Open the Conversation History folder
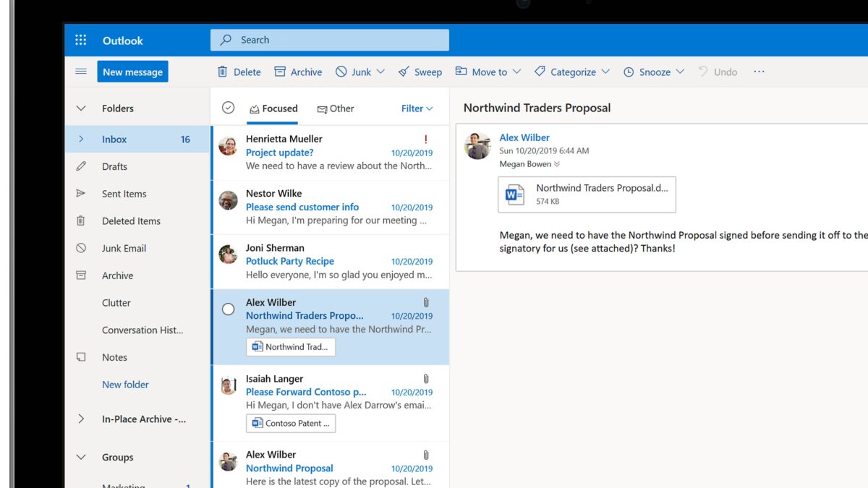This screenshot has height=488, width=868. click(142, 330)
